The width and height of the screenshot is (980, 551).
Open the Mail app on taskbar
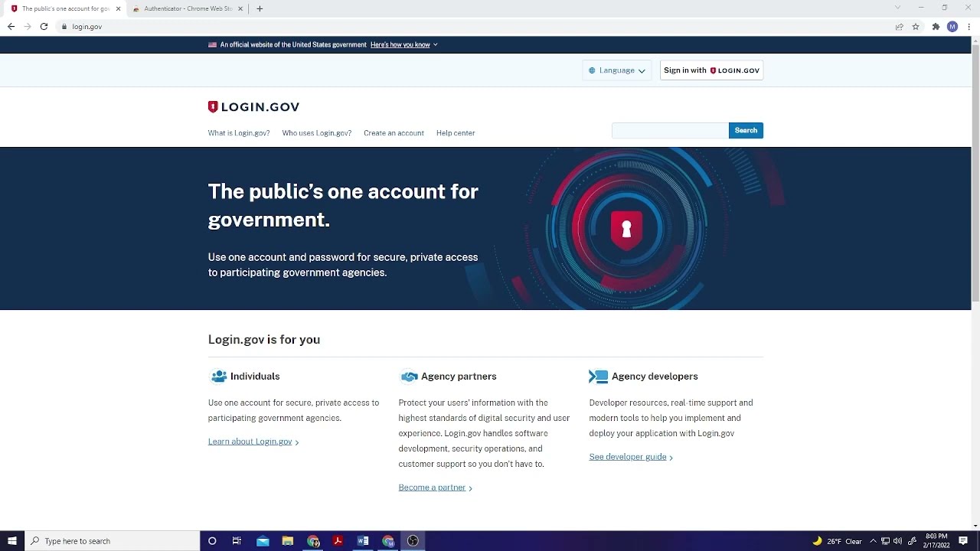point(263,541)
